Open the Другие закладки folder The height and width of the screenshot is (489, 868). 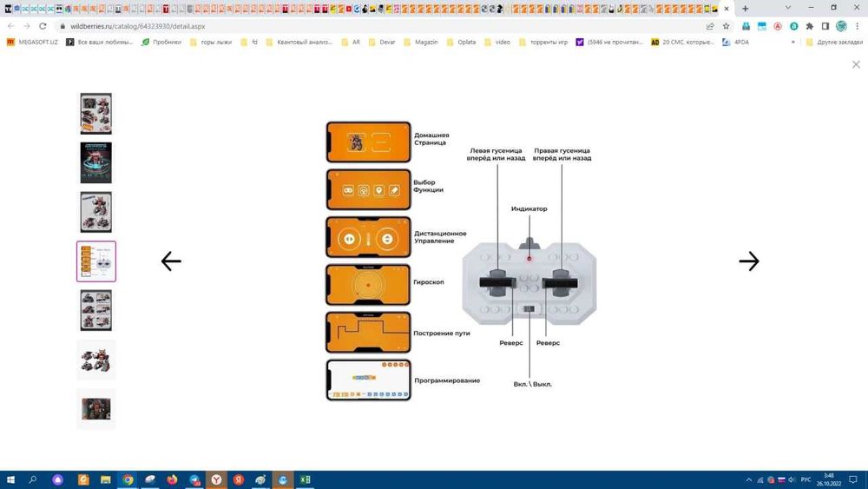coord(834,42)
